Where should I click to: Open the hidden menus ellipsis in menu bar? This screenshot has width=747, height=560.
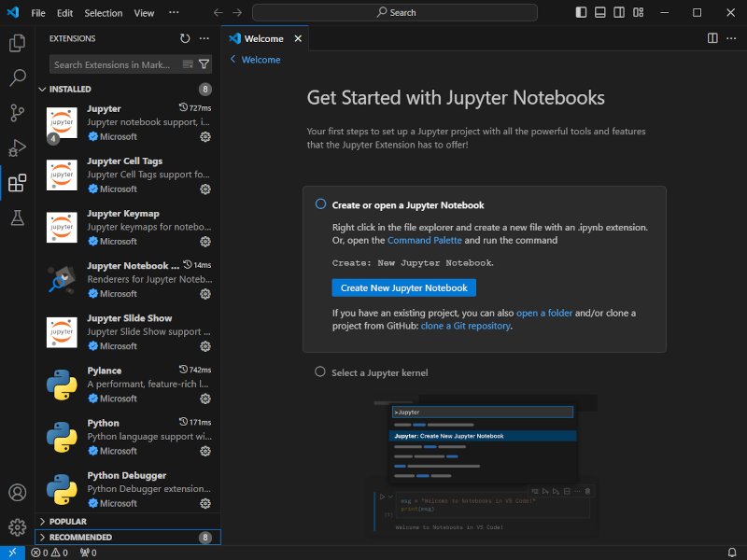click(x=174, y=13)
